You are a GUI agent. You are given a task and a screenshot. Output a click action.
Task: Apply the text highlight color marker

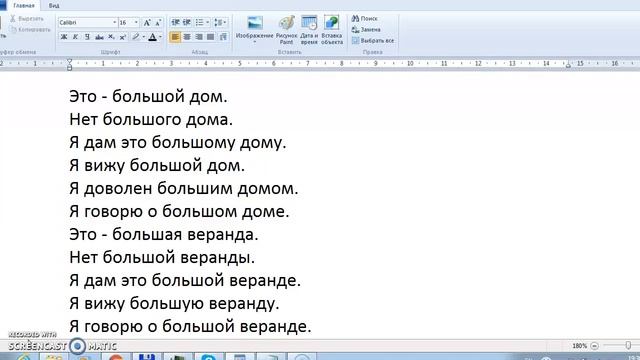click(136, 37)
